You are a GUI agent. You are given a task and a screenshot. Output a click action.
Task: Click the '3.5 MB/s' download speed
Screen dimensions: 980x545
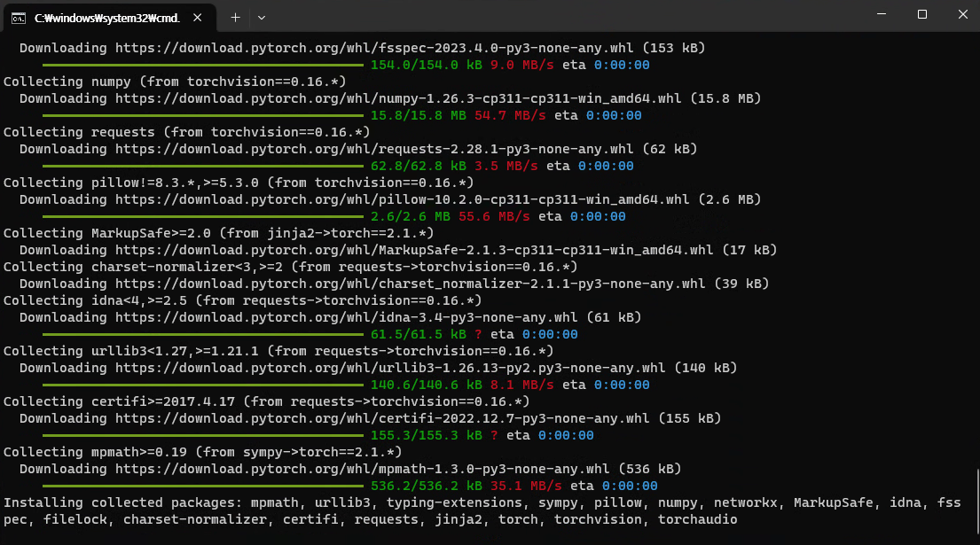tap(506, 166)
